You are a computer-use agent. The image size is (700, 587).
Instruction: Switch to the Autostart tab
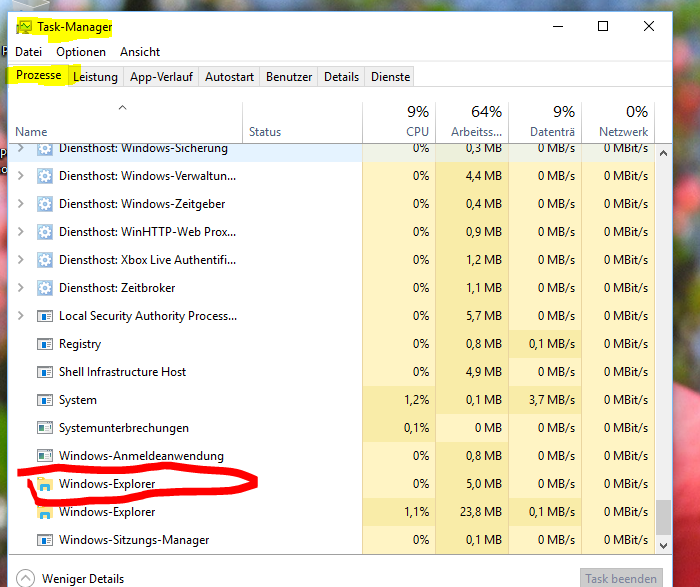coord(229,77)
